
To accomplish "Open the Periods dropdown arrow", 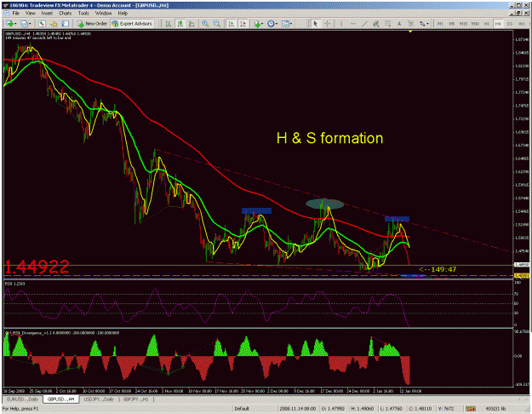I will coord(277,24).
